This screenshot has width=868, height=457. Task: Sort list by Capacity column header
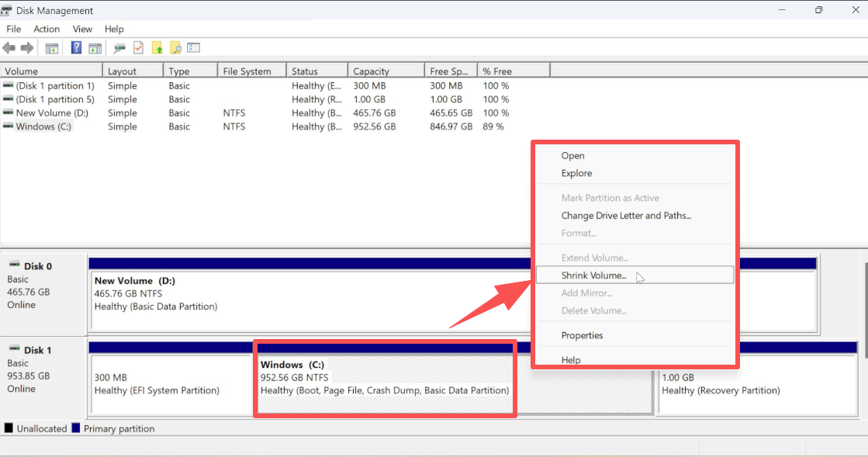pos(371,71)
